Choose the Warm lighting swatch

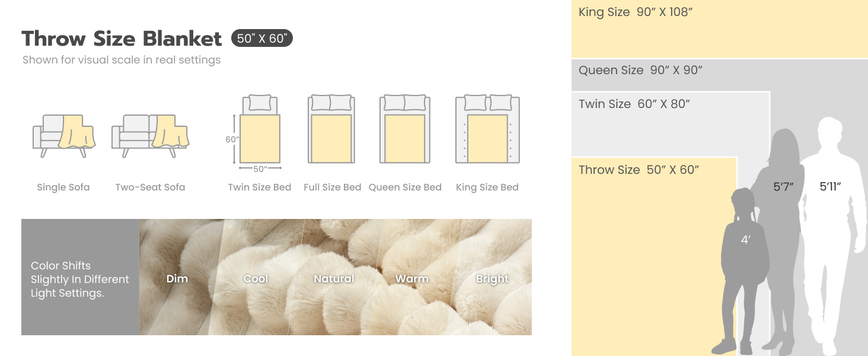click(412, 278)
